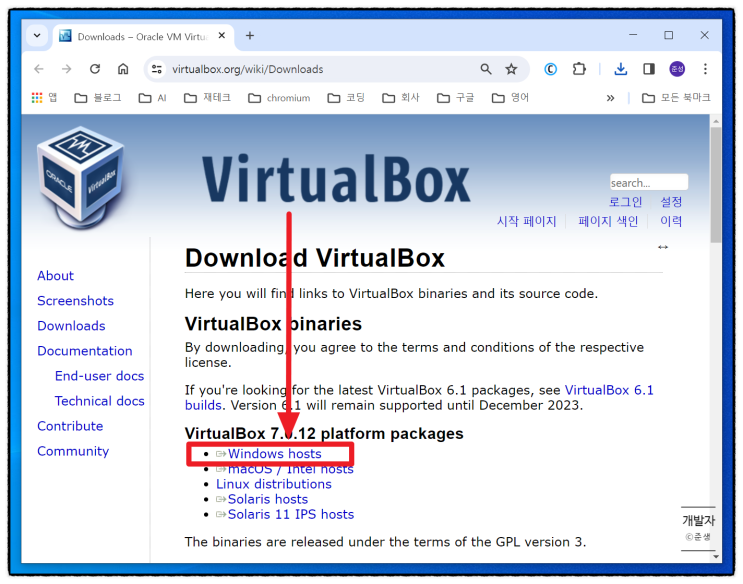Screen dimensions: 743x584
Task: Open the 구글 bookmark folder
Action: (455, 98)
